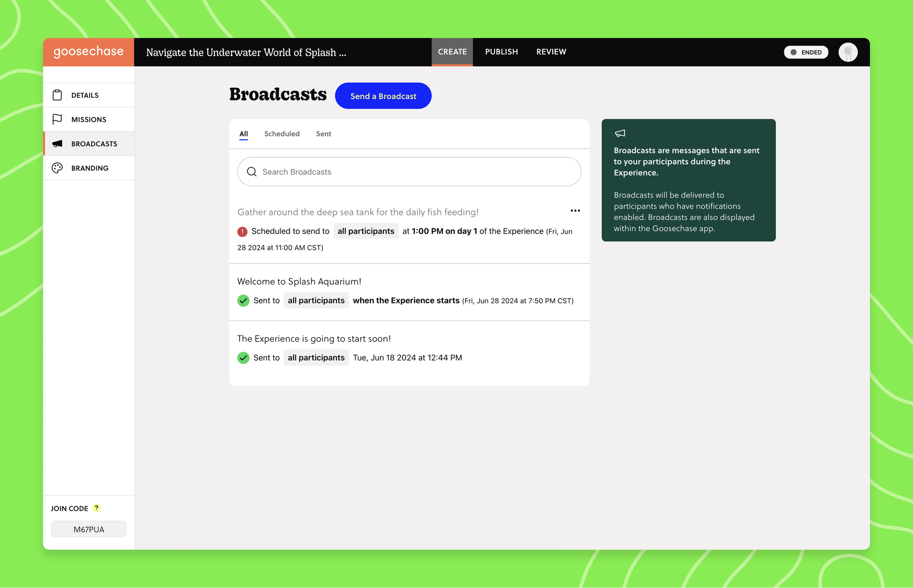
Task: Click the green sent checkmark on Welcome broadcast
Action: [x=243, y=300]
